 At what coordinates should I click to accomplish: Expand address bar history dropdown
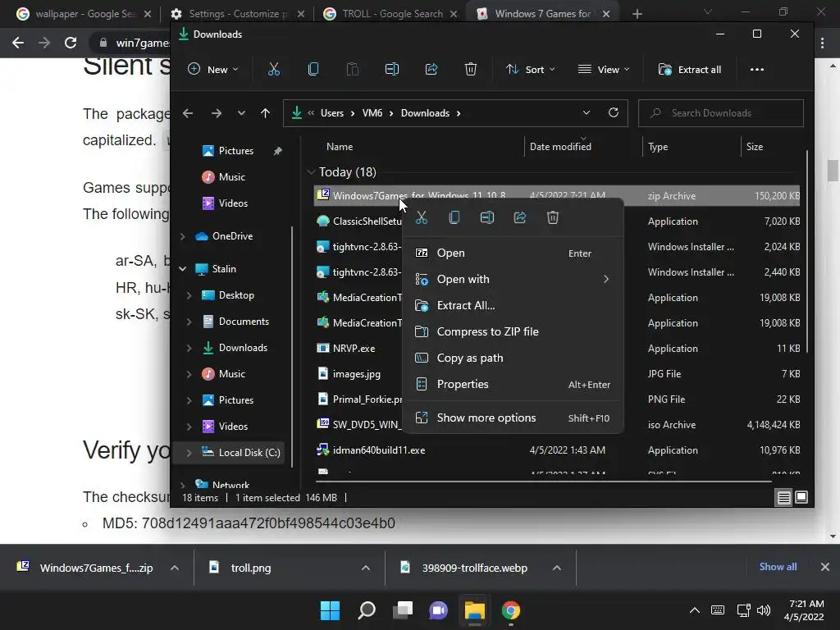tap(586, 112)
